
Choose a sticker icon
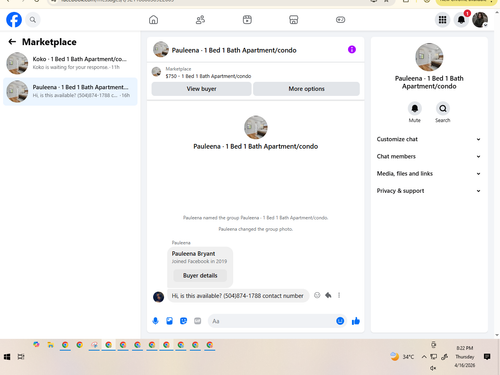[x=183, y=321]
